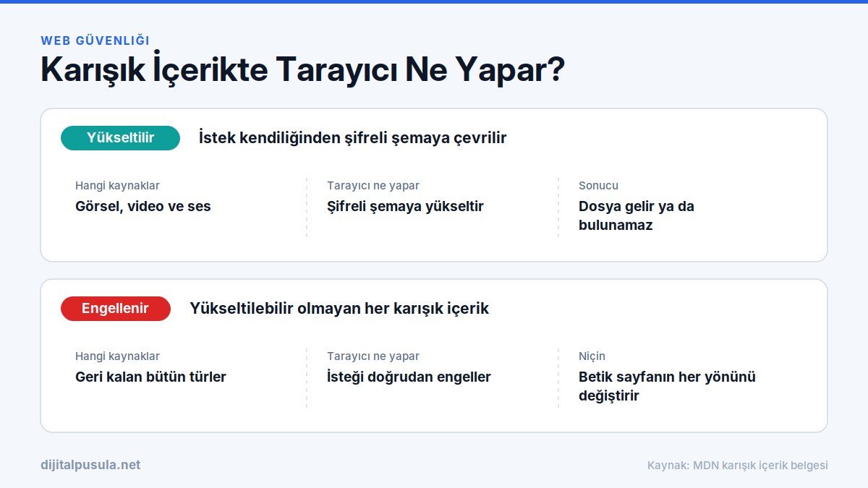
Task: Select heading Yükseltilebilir olmayan her karışık içerik
Action: click(x=339, y=309)
